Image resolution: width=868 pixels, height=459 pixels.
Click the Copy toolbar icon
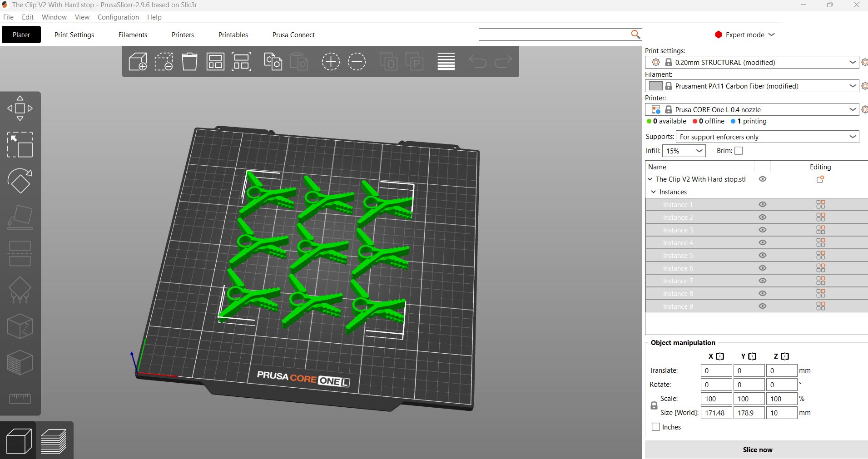(273, 61)
